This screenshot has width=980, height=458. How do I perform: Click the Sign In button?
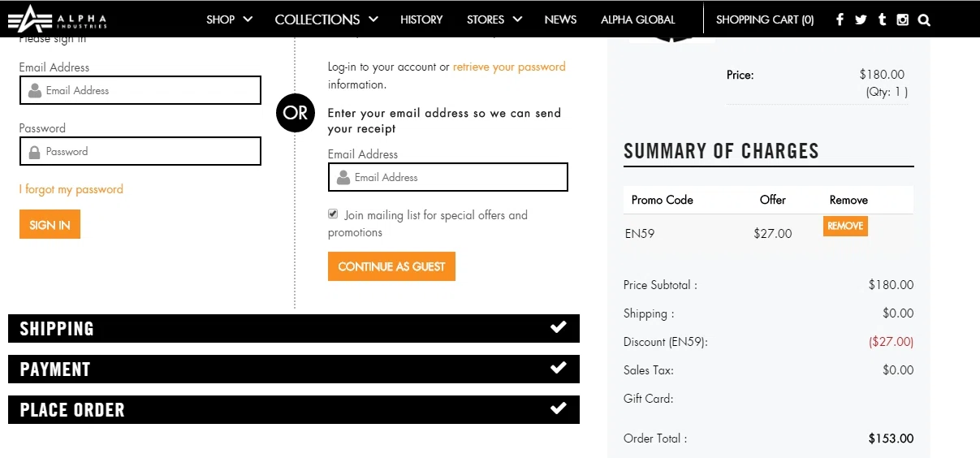point(50,225)
